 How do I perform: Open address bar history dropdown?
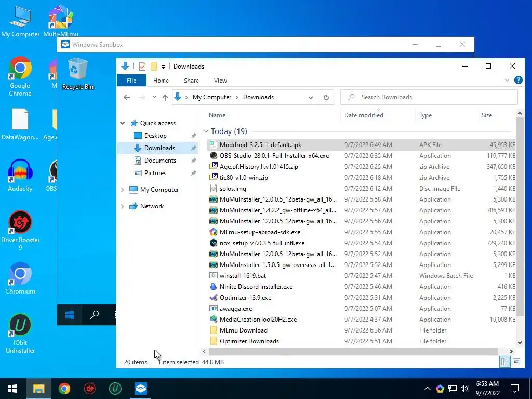pos(311,97)
